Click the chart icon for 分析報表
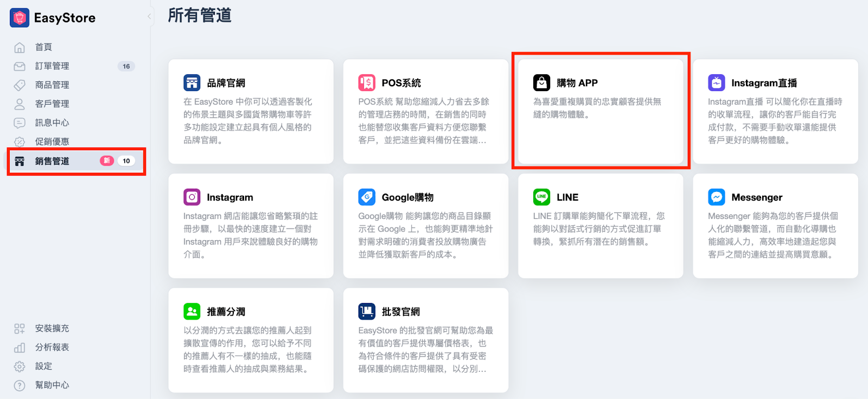Screen dimensions: 868x399 (20, 347)
